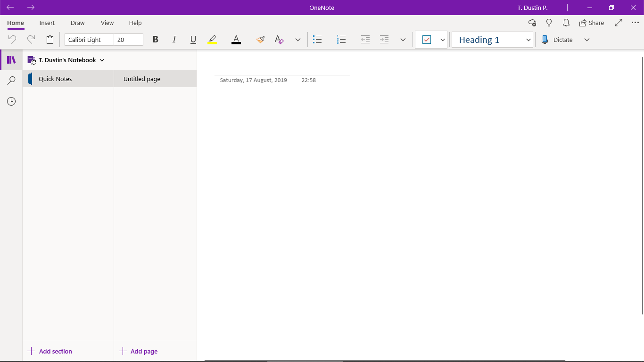The image size is (644, 362).
Task: Decrease the indent level
Action: click(x=365, y=40)
